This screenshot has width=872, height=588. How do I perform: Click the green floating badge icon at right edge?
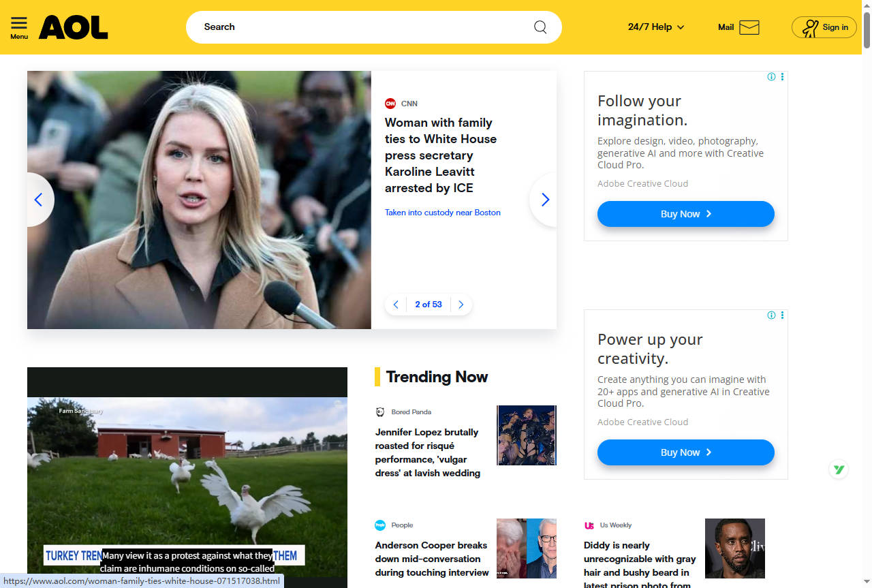(839, 469)
